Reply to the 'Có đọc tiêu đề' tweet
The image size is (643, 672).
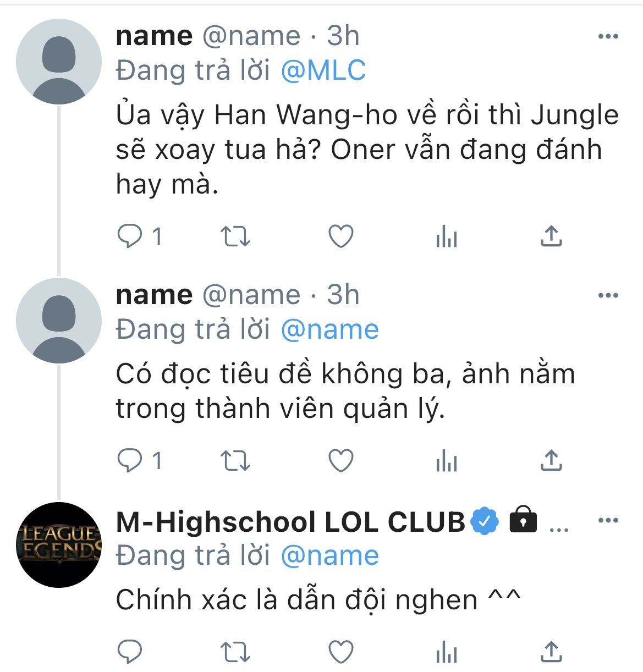pyautogui.click(x=130, y=460)
